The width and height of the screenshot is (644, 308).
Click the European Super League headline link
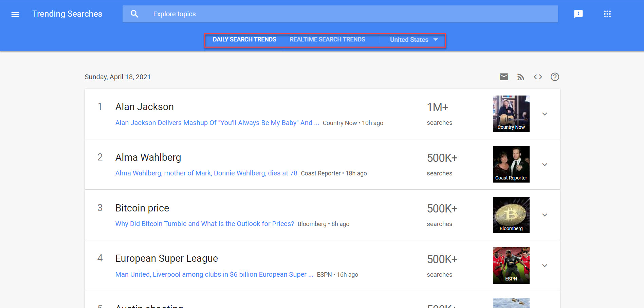214,274
